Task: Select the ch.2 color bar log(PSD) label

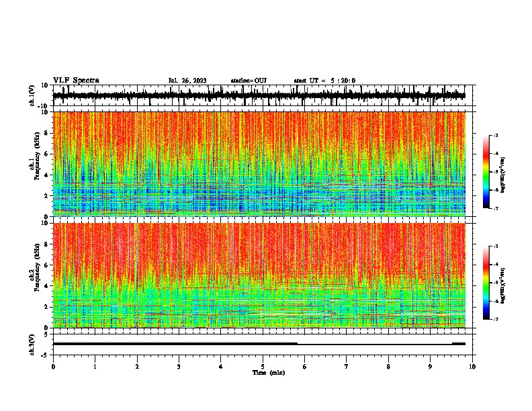Action: pyautogui.click(x=503, y=285)
